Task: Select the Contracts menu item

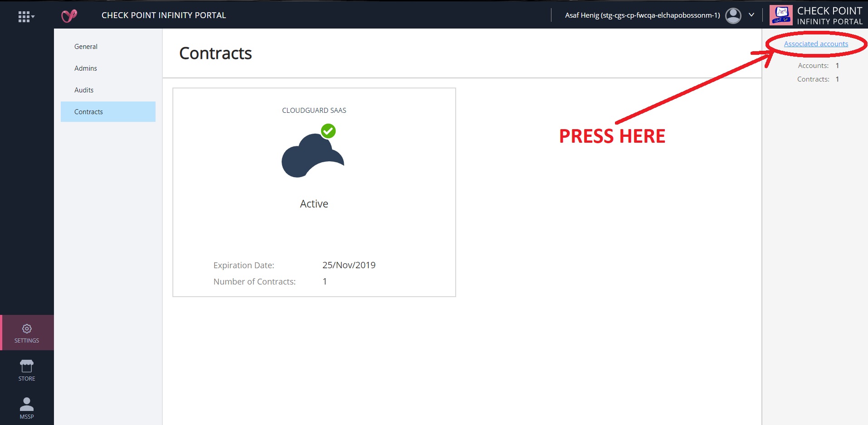Action: 108,112
